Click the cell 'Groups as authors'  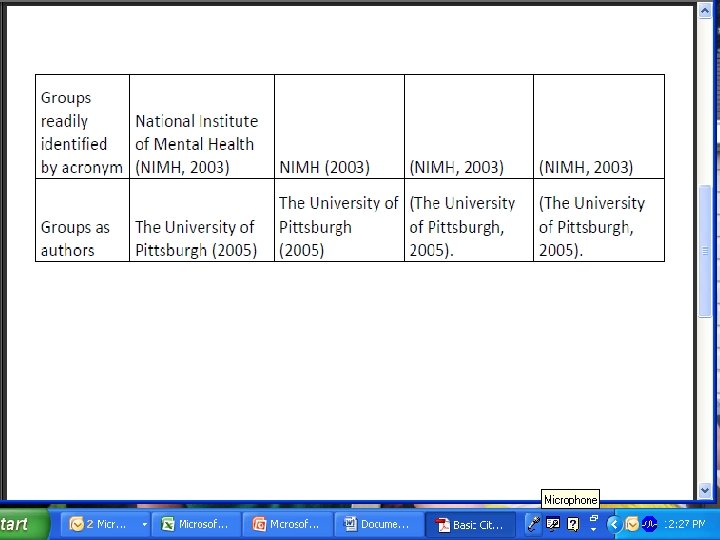pyautogui.click(x=83, y=220)
